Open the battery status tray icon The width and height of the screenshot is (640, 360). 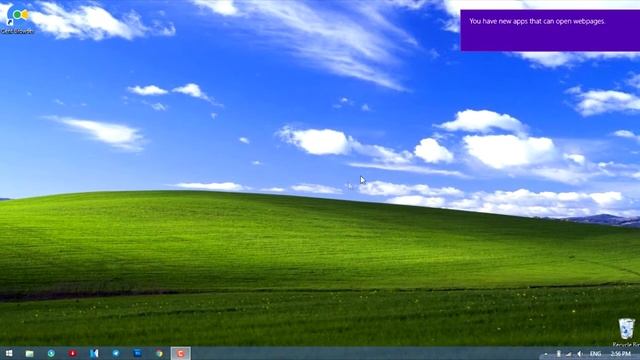coord(559,354)
